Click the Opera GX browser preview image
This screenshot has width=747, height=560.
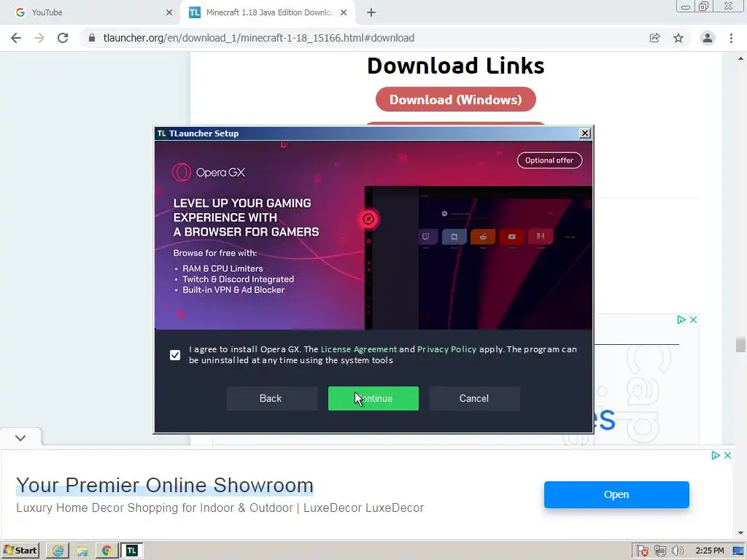tap(479, 257)
